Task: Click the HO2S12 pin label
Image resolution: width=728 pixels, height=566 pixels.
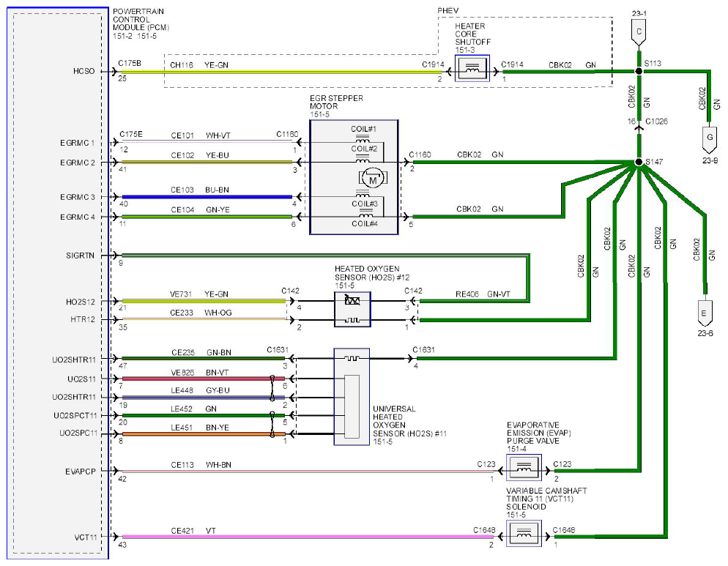Action: (80, 302)
